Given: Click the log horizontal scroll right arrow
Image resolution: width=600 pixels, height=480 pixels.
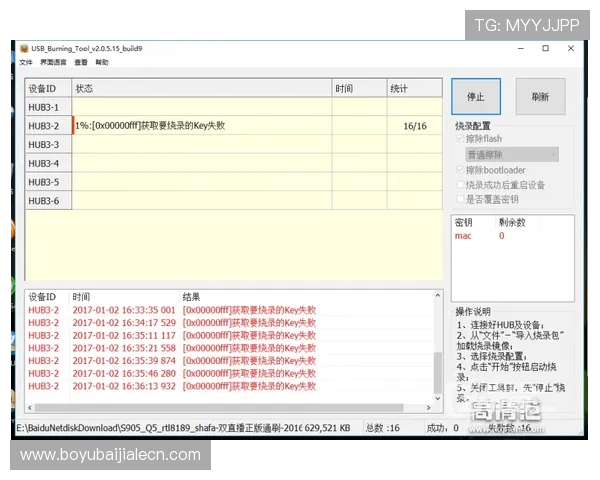Looking at the screenshot, I should (x=429, y=408).
